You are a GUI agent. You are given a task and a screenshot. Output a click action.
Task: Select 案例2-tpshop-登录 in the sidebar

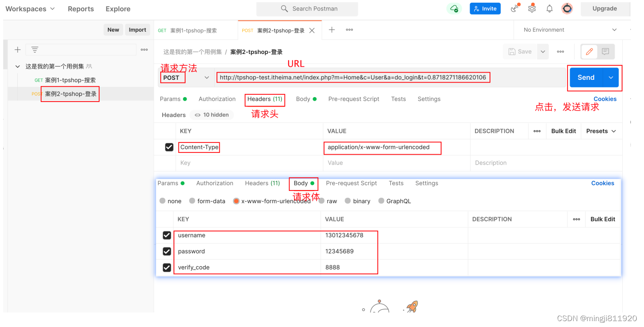(x=71, y=94)
